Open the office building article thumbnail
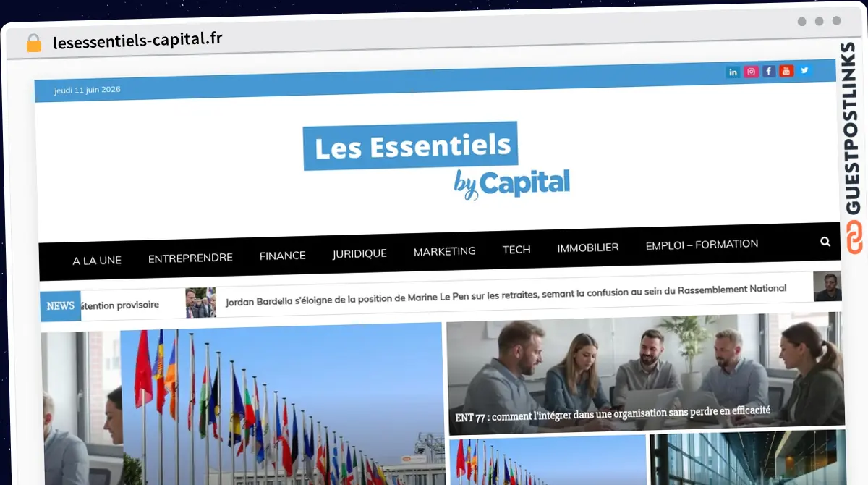Image resolution: width=868 pixels, height=485 pixels. point(748,457)
